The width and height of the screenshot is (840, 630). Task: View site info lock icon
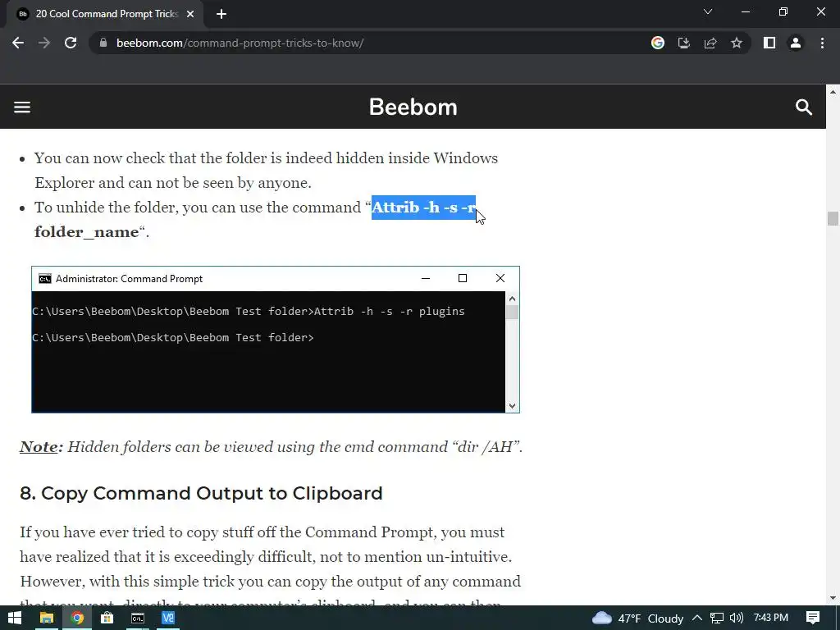pos(103,43)
